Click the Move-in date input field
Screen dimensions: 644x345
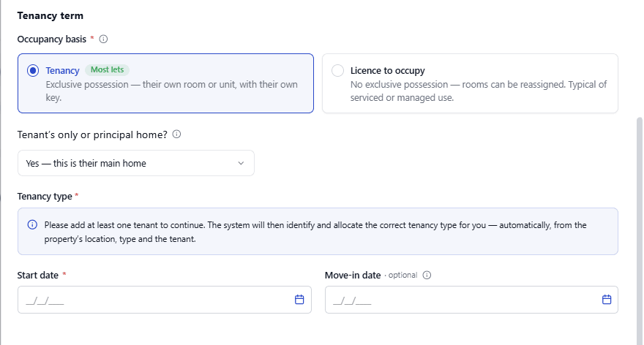471,300
